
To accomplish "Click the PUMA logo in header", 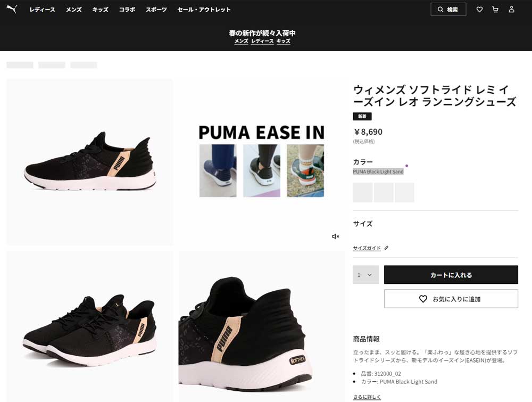I will (x=12, y=9).
